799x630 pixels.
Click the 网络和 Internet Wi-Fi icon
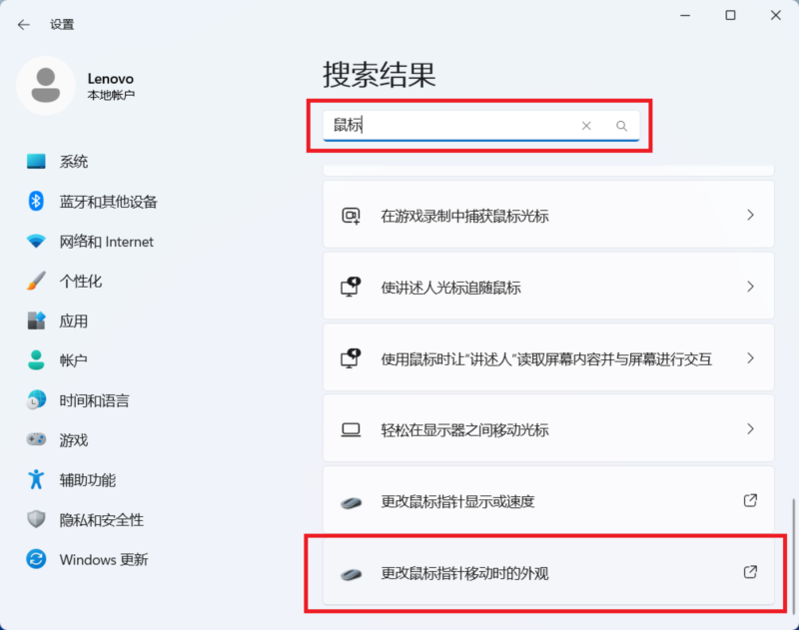point(37,241)
